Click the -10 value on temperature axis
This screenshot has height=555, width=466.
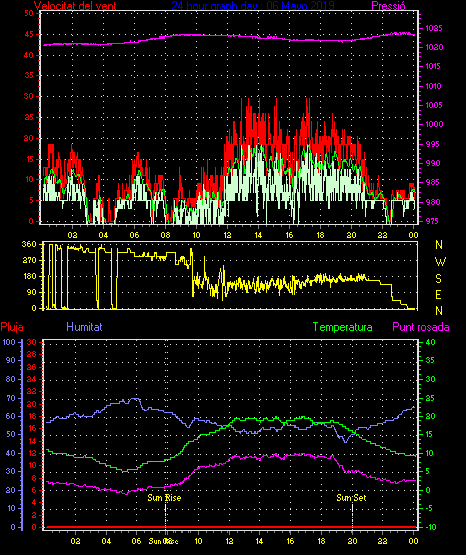tap(431, 527)
